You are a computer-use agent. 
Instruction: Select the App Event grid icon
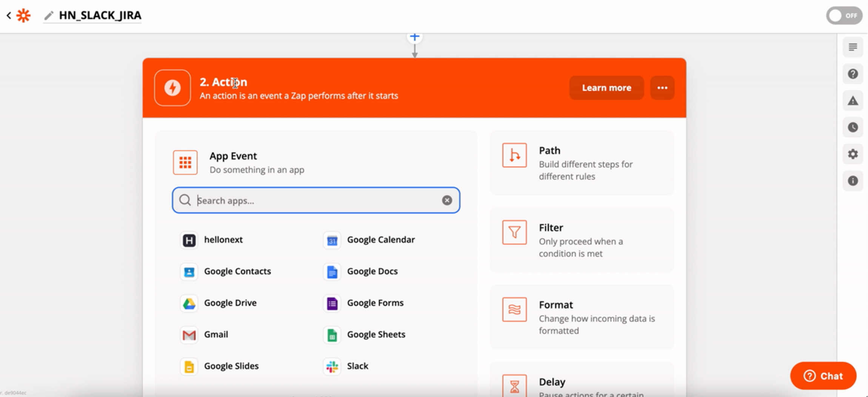[185, 162]
